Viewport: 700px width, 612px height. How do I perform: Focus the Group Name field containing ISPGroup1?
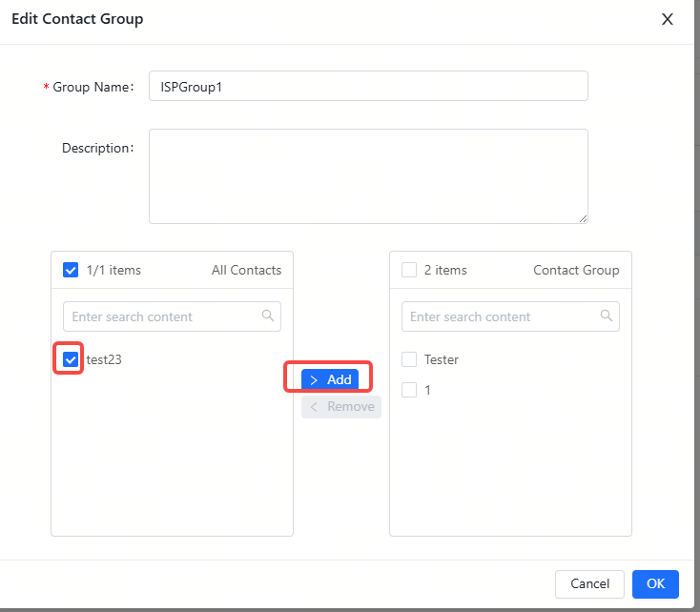tap(368, 86)
